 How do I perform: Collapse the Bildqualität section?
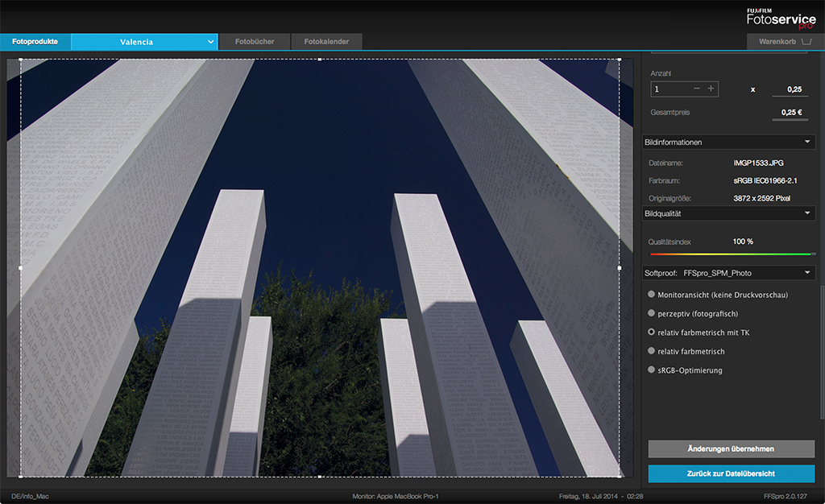807,213
